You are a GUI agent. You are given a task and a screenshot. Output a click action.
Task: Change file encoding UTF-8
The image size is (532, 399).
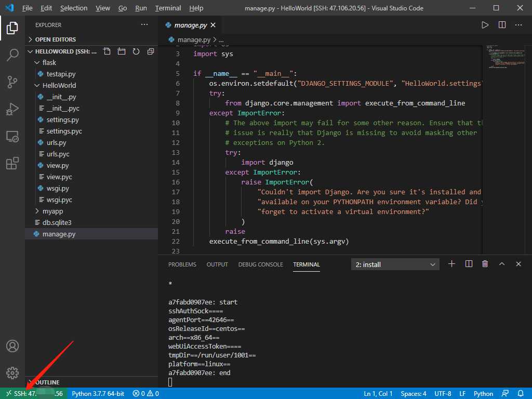(443, 394)
